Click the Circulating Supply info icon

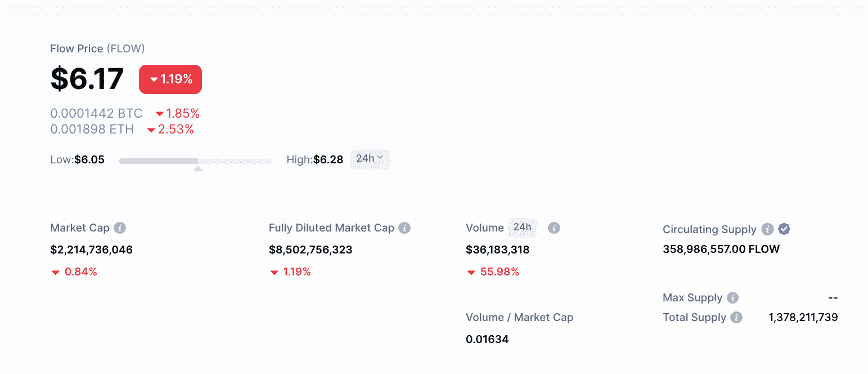[x=767, y=229]
